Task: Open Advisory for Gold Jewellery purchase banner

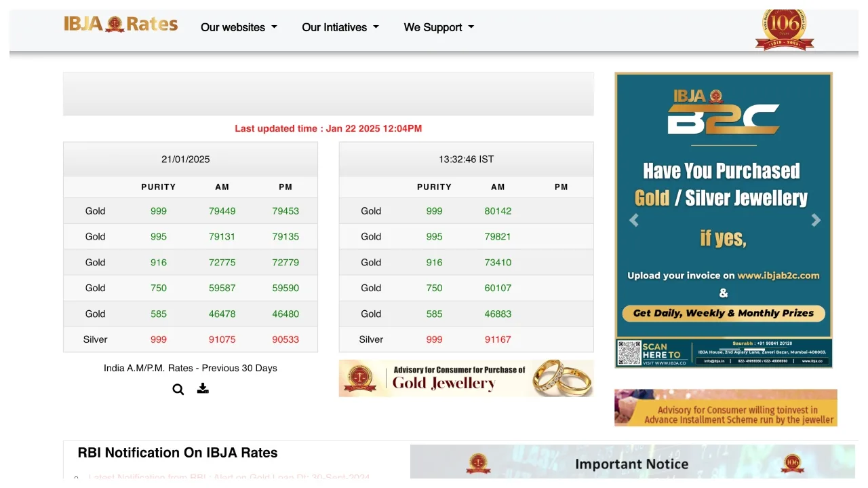Action: [466, 379]
